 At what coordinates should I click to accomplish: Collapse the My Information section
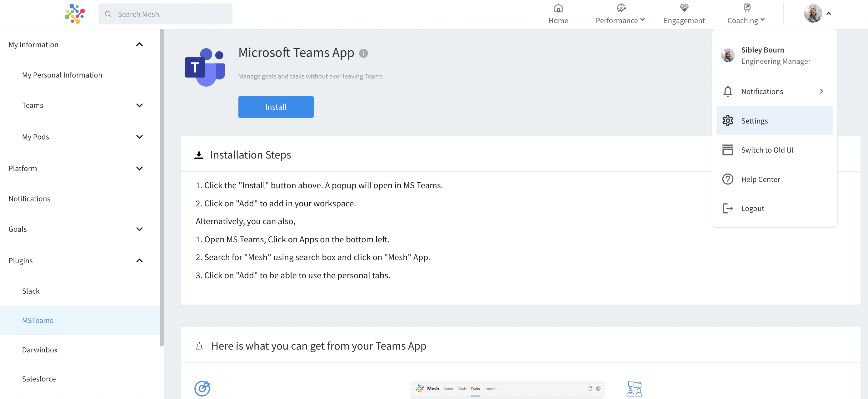[x=139, y=44]
